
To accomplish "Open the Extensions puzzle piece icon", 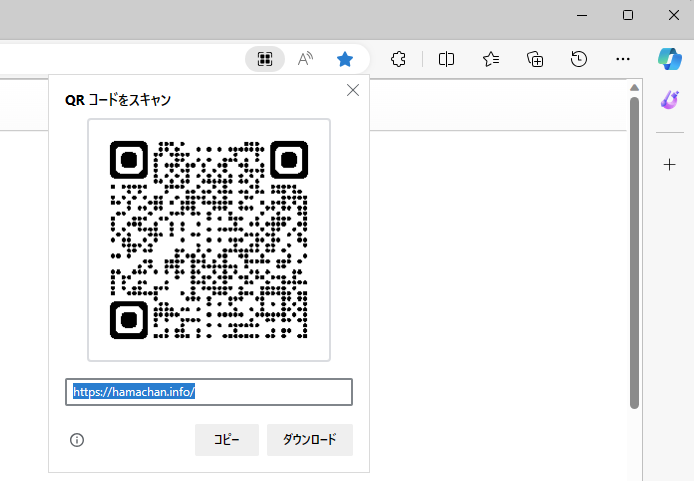I will coord(398,59).
